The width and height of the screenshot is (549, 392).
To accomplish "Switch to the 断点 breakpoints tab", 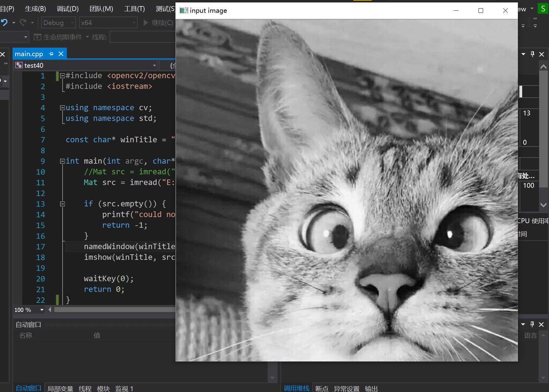I will click(322, 388).
